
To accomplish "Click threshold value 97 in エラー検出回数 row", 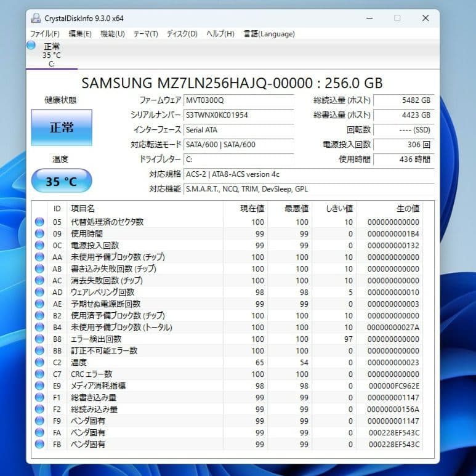I will (348, 339).
